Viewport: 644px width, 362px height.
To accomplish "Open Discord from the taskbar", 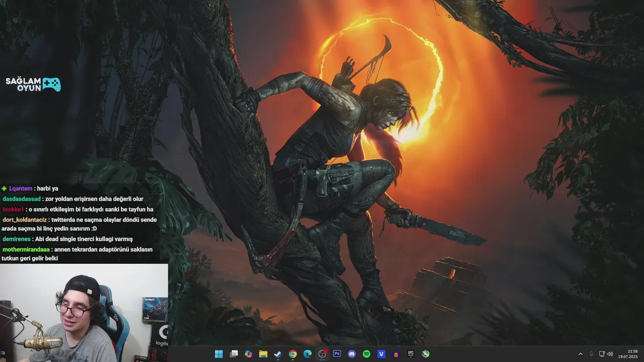I will point(352,354).
